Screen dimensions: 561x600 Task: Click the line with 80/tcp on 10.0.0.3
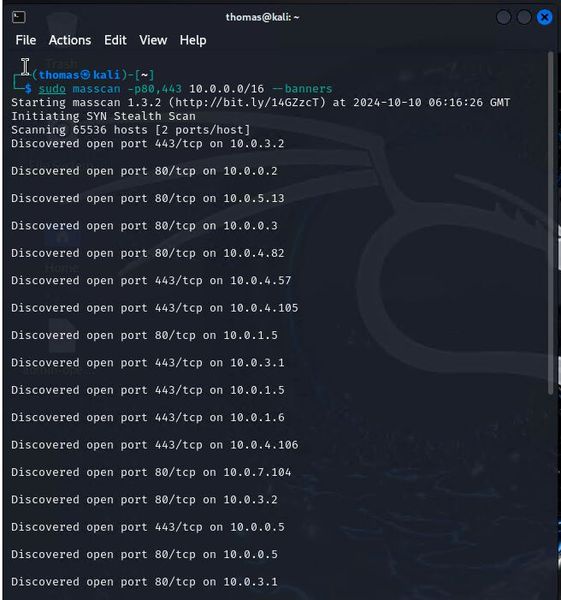(x=144, y=226)
